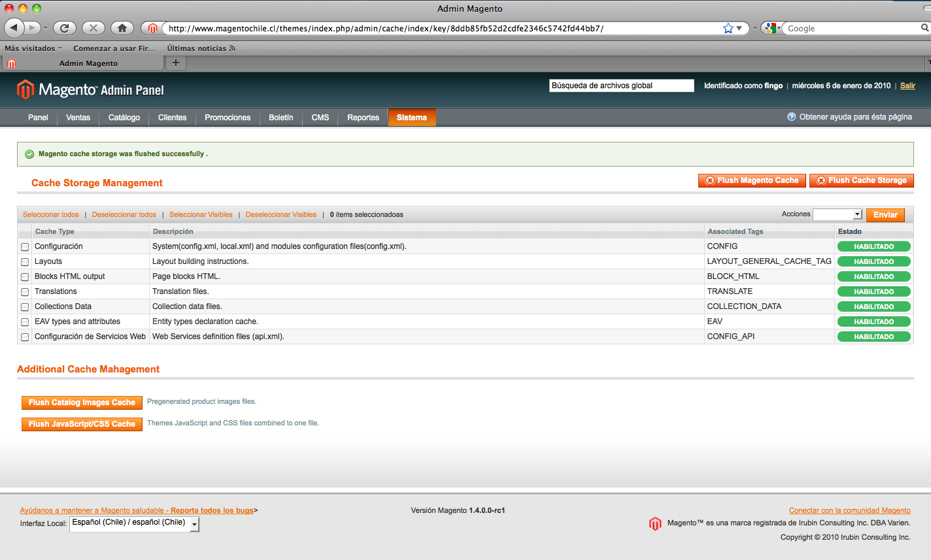The image size is (931, 560).
Task: Check the EAV types and attributes checkbox
Action: pyautogui.click(x=25, y=322)
